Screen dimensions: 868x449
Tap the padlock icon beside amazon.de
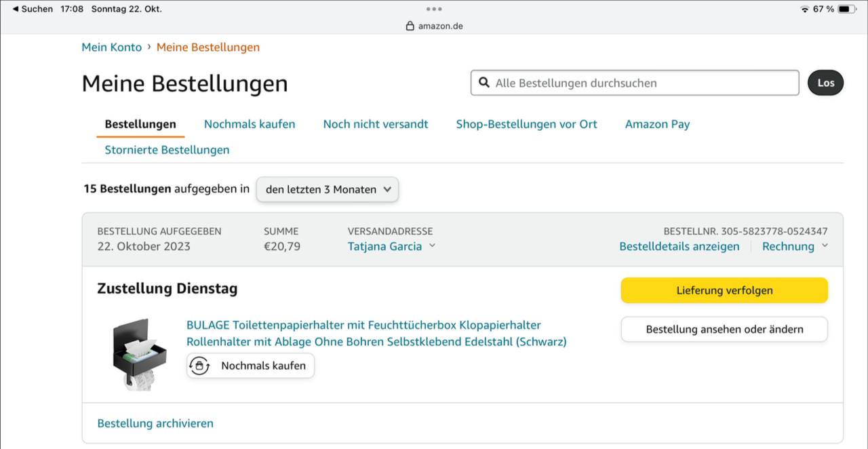(x=410, y=26)
